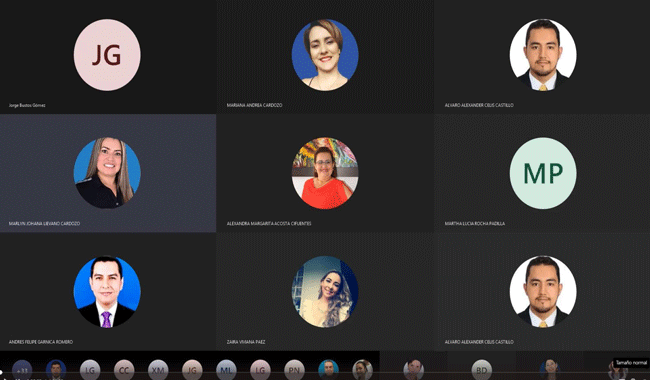Screen dimensions: 650x380
Task: Click the name label "MARTHA LUCIA ROCHA PADILLA"
Action: tap(475, 223)
